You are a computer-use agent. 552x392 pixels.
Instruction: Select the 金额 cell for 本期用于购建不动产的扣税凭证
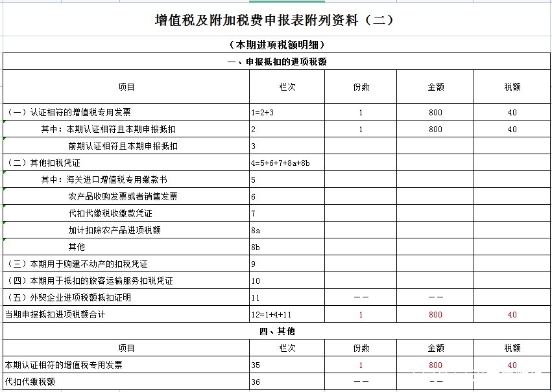435,264
